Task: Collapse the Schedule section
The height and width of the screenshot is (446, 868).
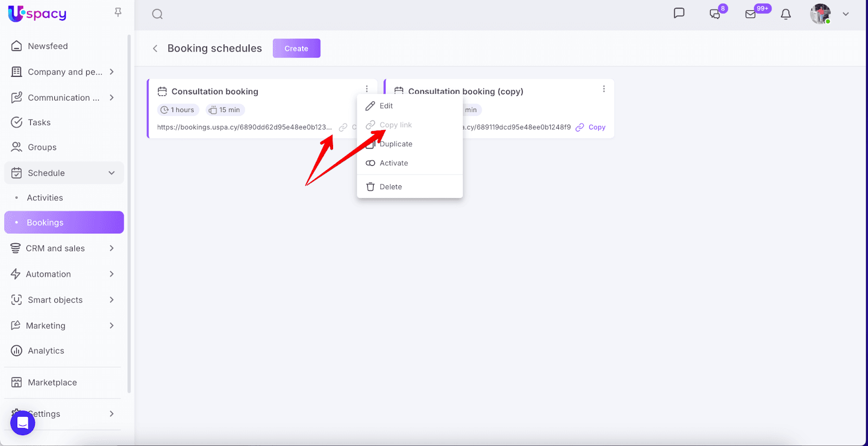Action: coord(111,173)
